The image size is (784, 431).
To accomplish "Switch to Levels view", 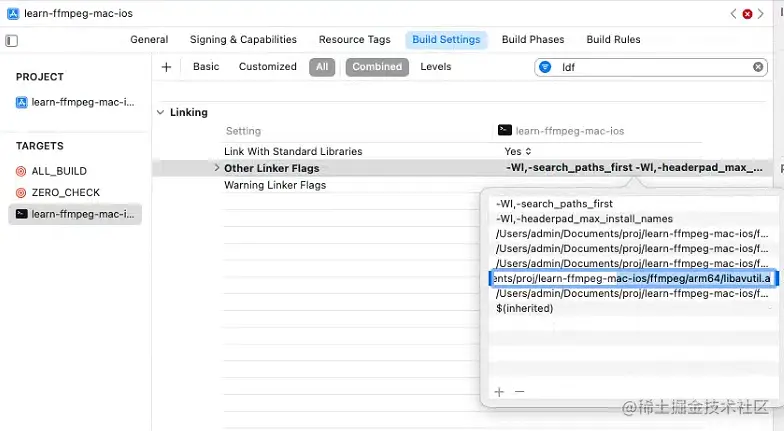I will 436,67.
